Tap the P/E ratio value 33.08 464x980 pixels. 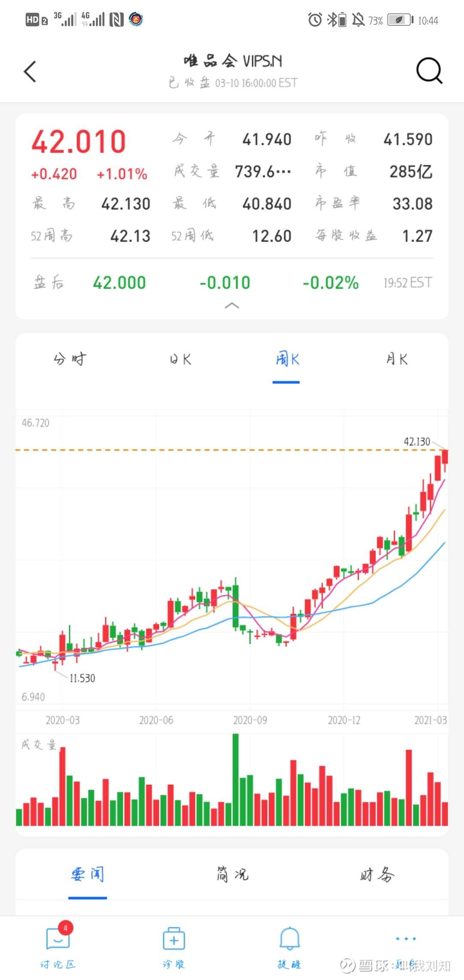click(412, 204)
